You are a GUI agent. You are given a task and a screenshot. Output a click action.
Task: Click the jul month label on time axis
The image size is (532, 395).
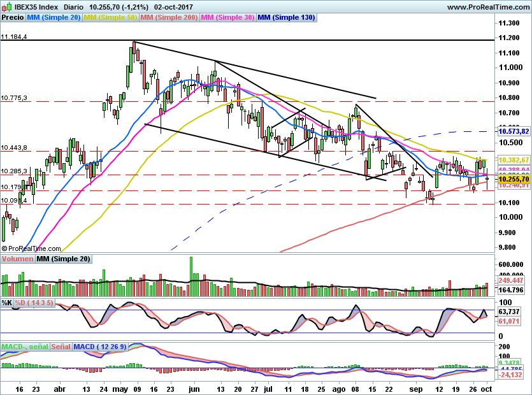point(268,389)
